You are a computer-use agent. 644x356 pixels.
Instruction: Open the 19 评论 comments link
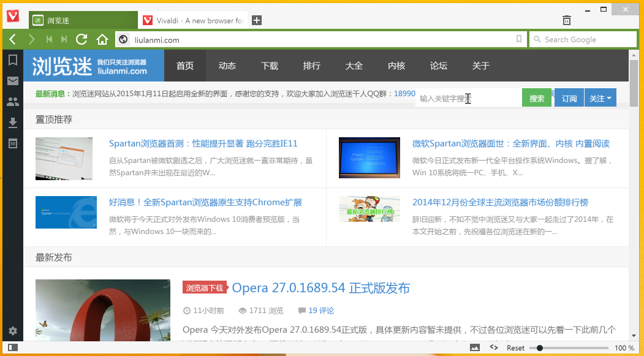(x=320, y=311)
